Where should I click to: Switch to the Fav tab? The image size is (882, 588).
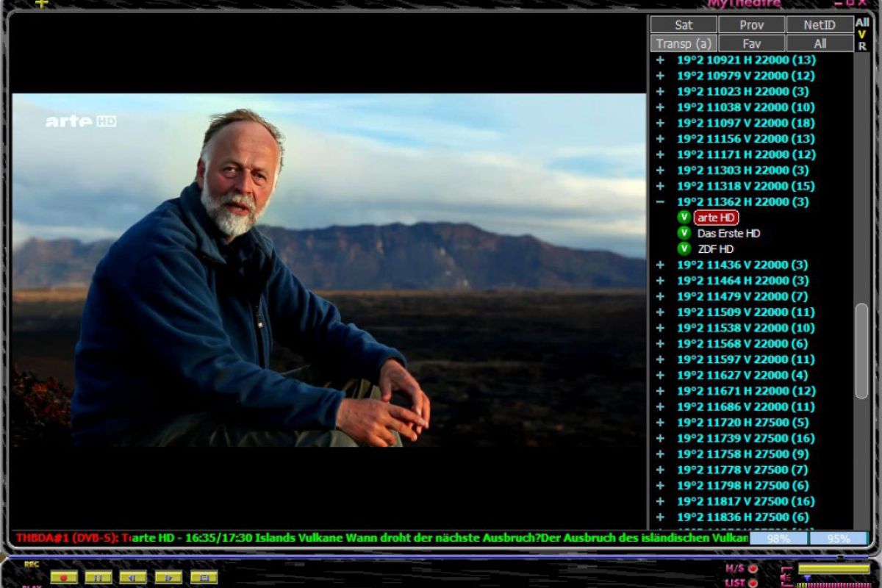tap(751, 43)
